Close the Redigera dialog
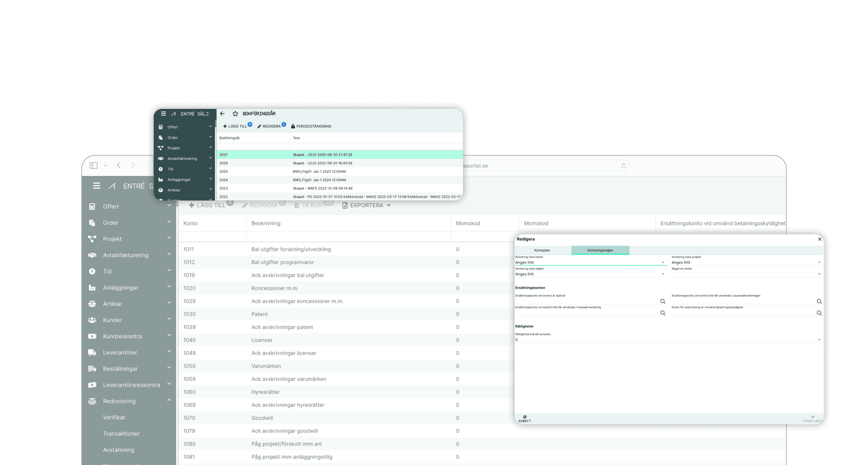868x465 pixels. pos(820,239)
